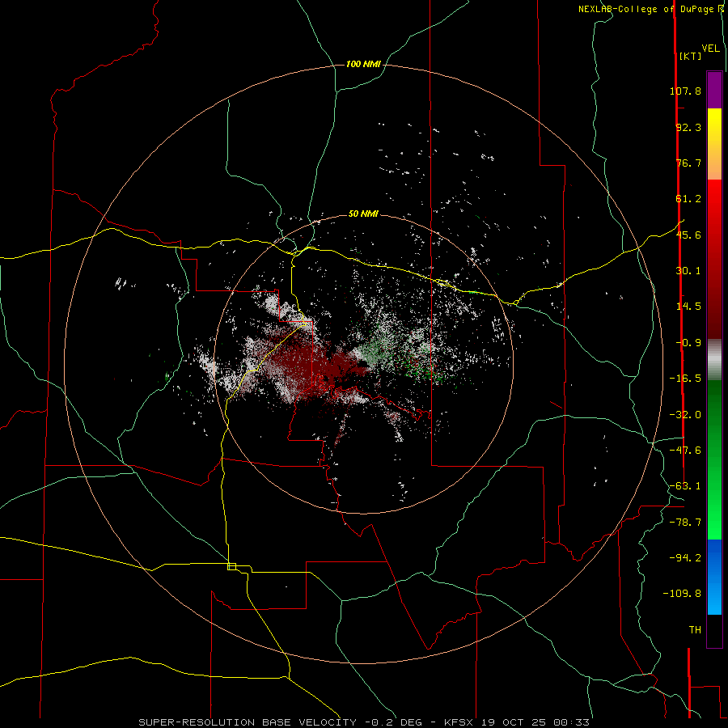This screenshot has height=728, width=728.
Task: Pick the green segment of the velocity scale
Action: click(x=714, y=459)
